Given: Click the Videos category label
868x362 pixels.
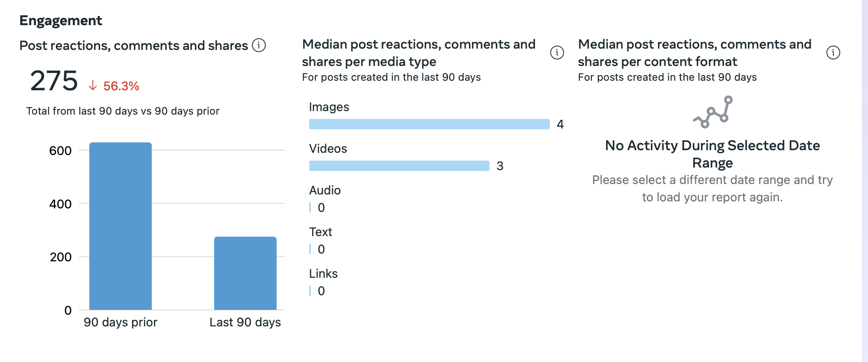Looking at the screenshot, I should click(x=328, y=148).
